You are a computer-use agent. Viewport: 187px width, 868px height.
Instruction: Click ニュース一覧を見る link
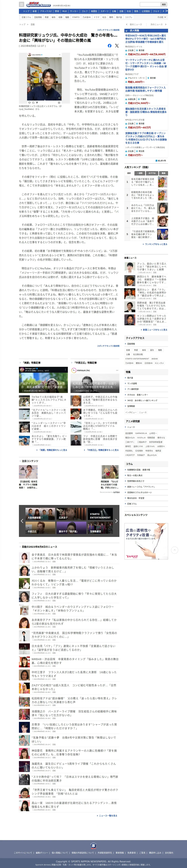(x=108, y=816)
